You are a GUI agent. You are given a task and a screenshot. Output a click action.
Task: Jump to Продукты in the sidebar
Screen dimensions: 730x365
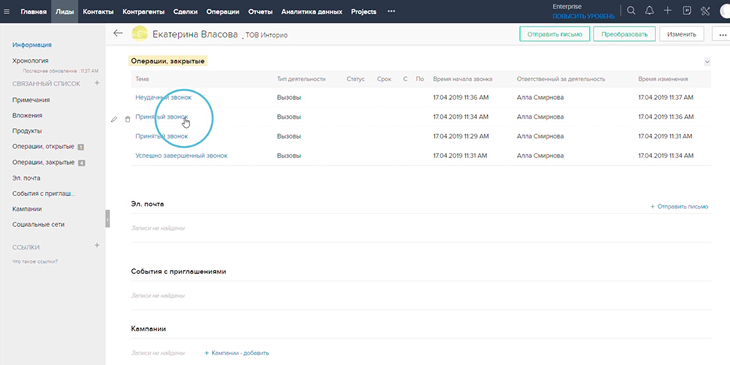tap(27, 131)
